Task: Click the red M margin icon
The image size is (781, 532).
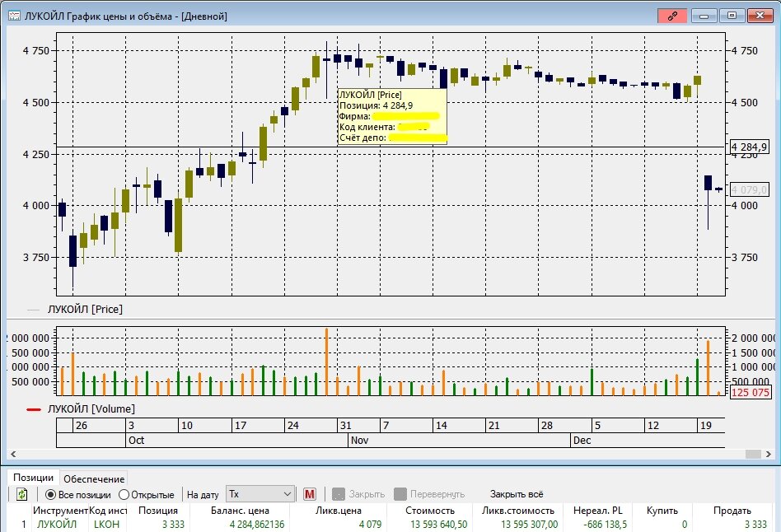Action: coord(309,494)
